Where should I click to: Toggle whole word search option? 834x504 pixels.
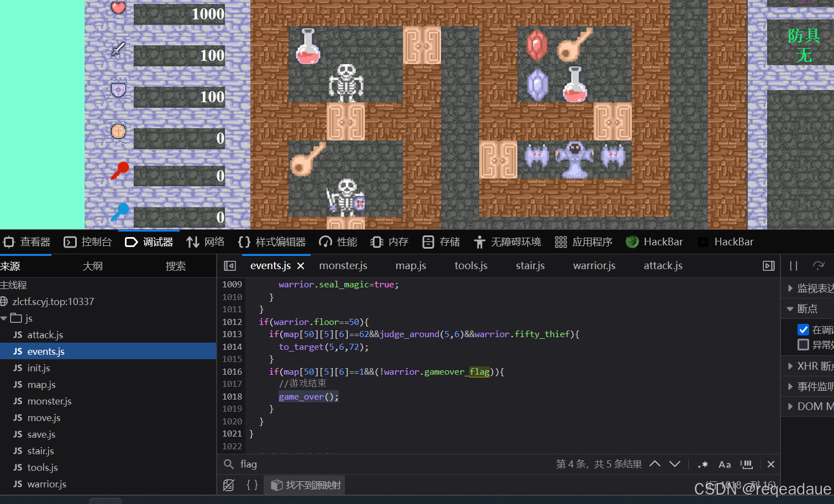click(747, 464)
